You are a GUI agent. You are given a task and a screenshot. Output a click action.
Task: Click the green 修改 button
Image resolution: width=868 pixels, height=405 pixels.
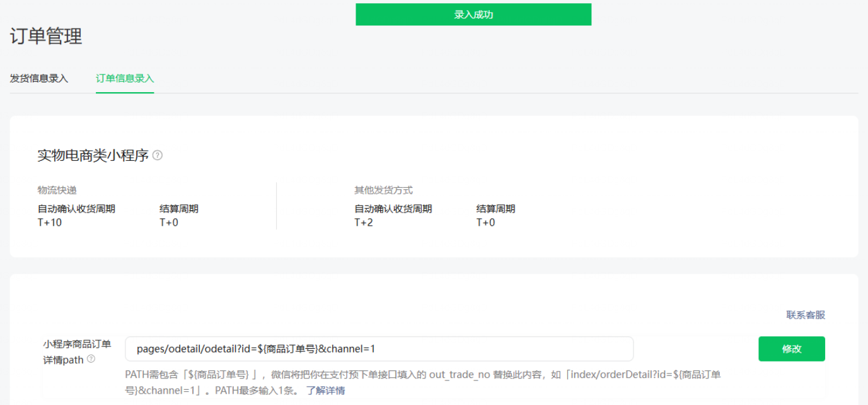point(792,349)
